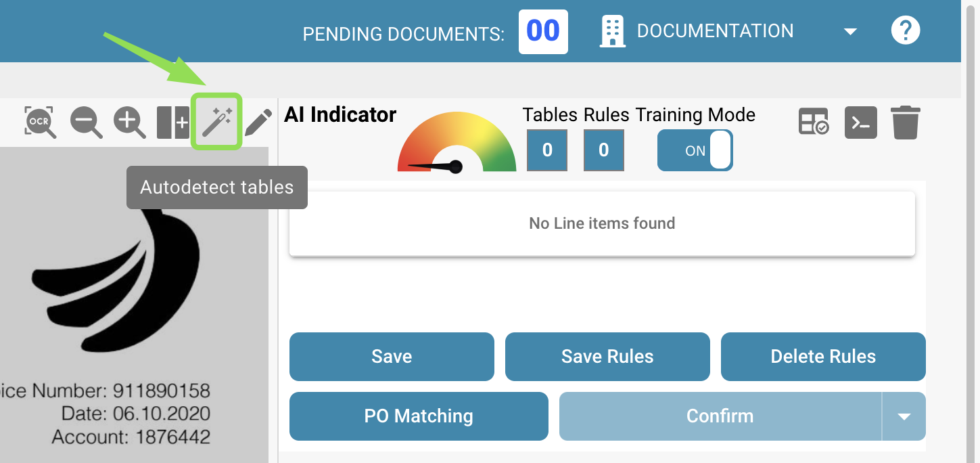Click the table validation check icon

point(814,123)
